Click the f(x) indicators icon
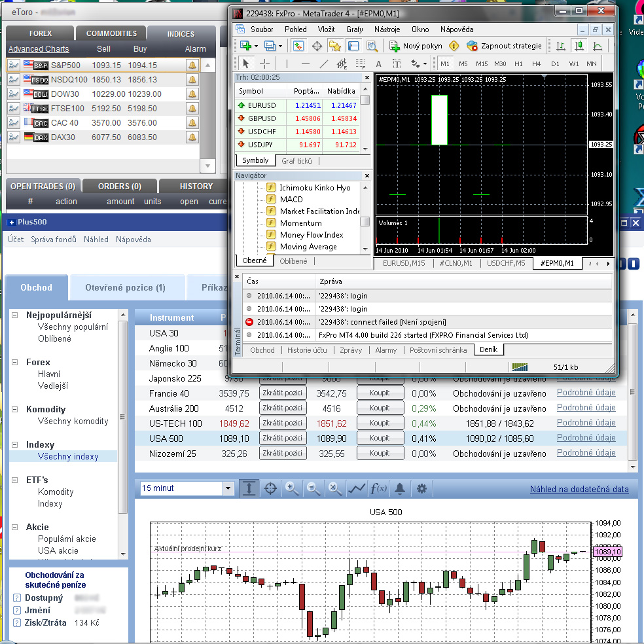Viewport: 644px width, 644px height. pos(378,488)
